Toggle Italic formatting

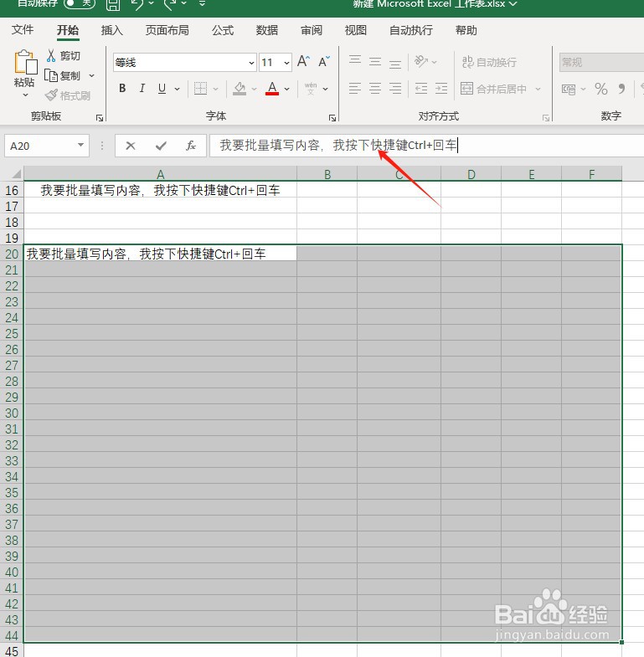(x=142, y=88)
